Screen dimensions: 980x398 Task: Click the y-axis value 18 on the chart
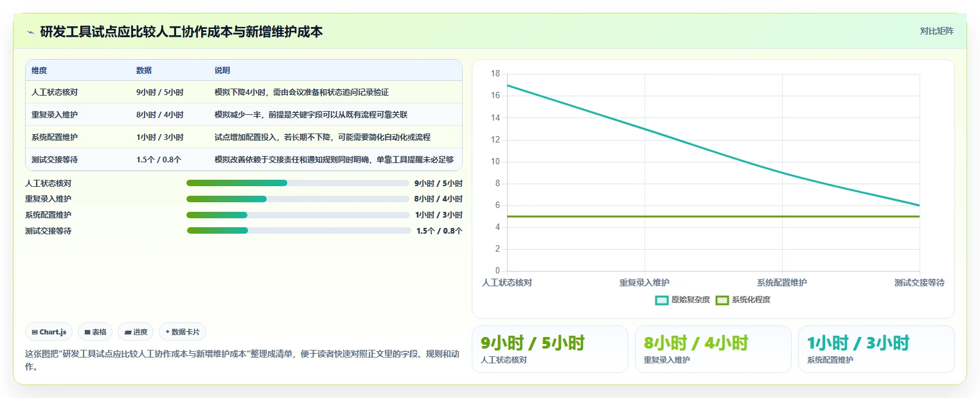tap(495, 74)
